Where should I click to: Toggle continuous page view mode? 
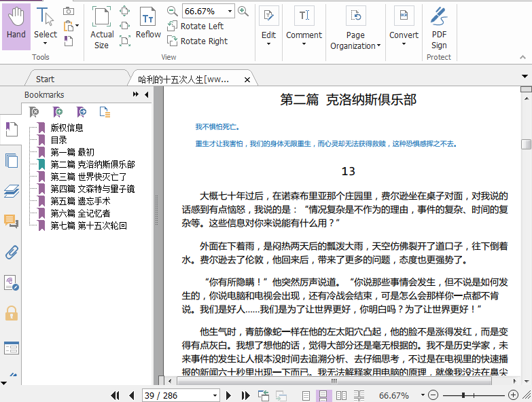323,395
